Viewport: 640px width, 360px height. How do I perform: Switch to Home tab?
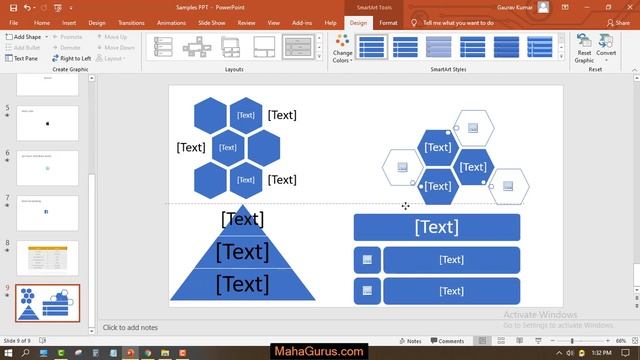(42, 23)
